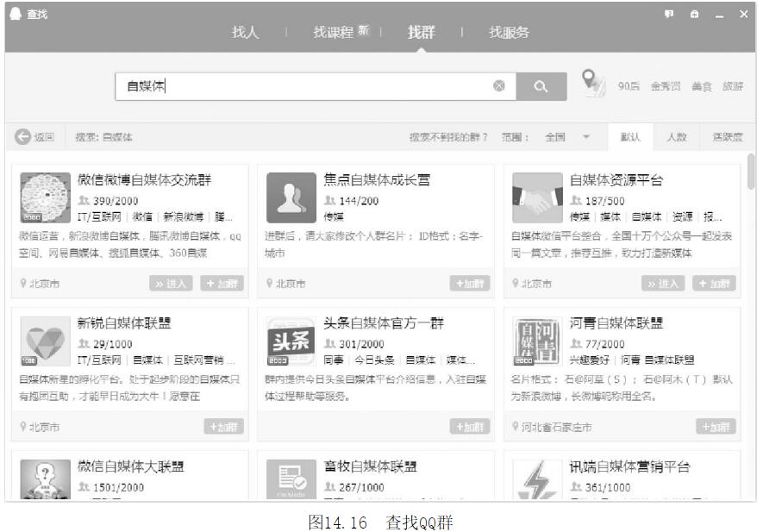Expand the 范围 全国 dropdown
The width and height of the screenshot is (763, 532).
[x=585, y=137]
